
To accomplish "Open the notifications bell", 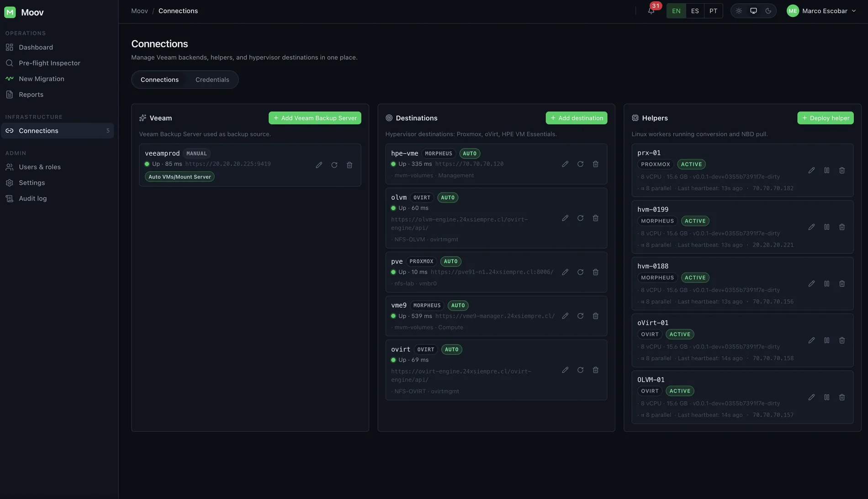I will pos(651,11).
